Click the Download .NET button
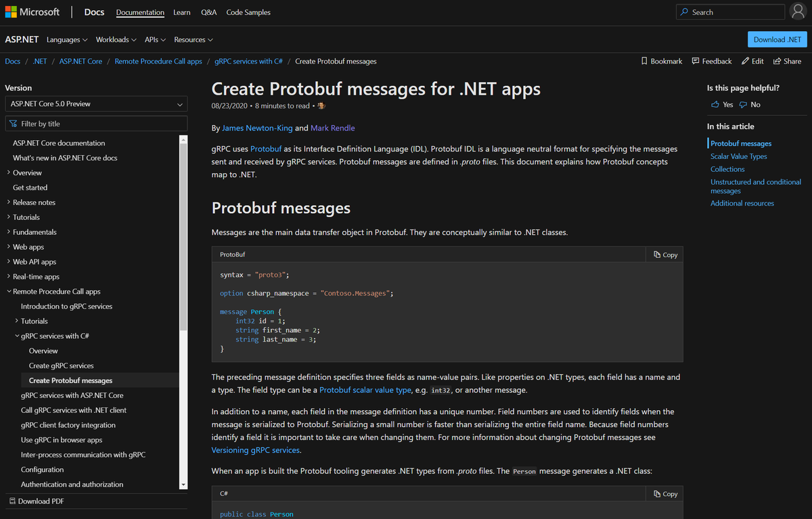Viewport: 812px width, 519px height. tap(777, 39)
